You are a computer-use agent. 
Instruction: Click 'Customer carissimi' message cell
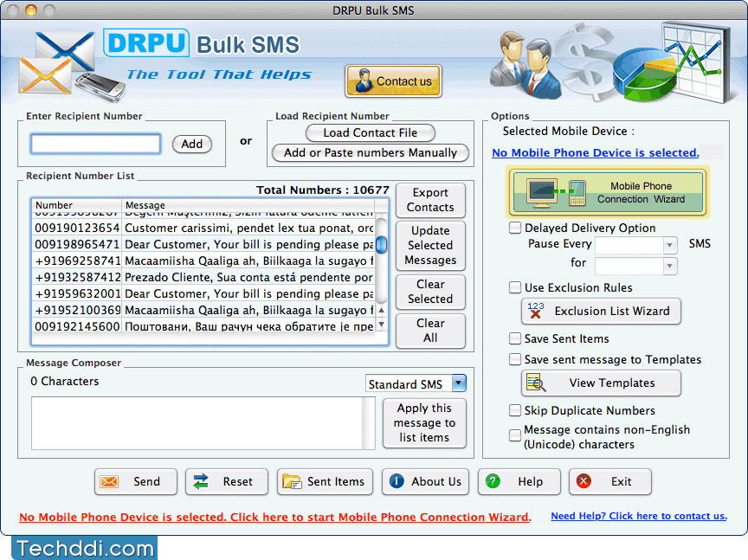coord(248,228)
